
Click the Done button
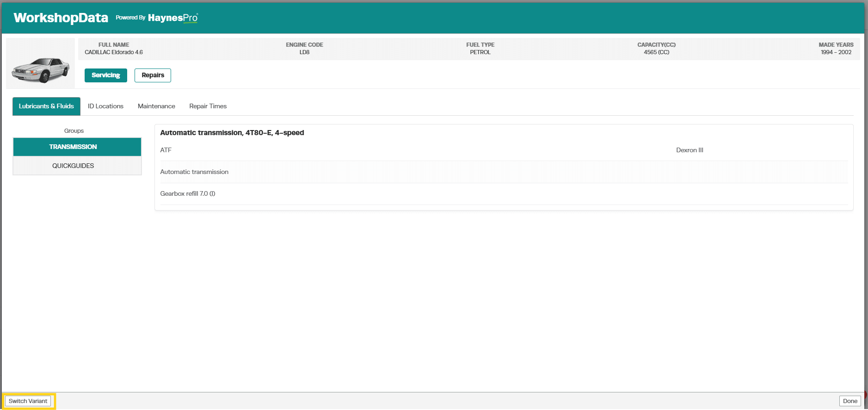point(850,401)
